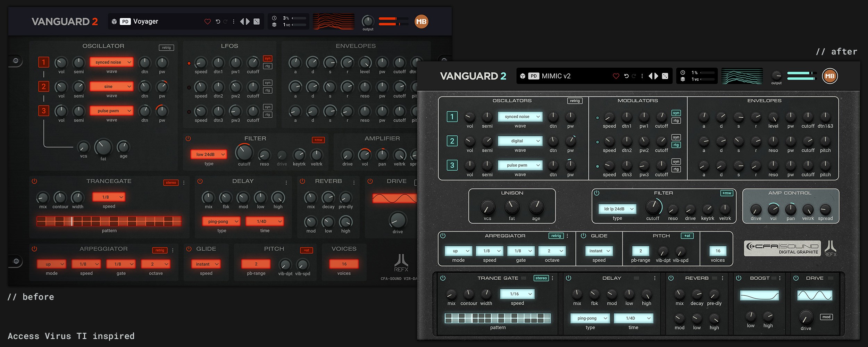This screenshot has width=868, height=347.
Task: Click Drive reorder handle in teal window
Action: tap(831, 278)
